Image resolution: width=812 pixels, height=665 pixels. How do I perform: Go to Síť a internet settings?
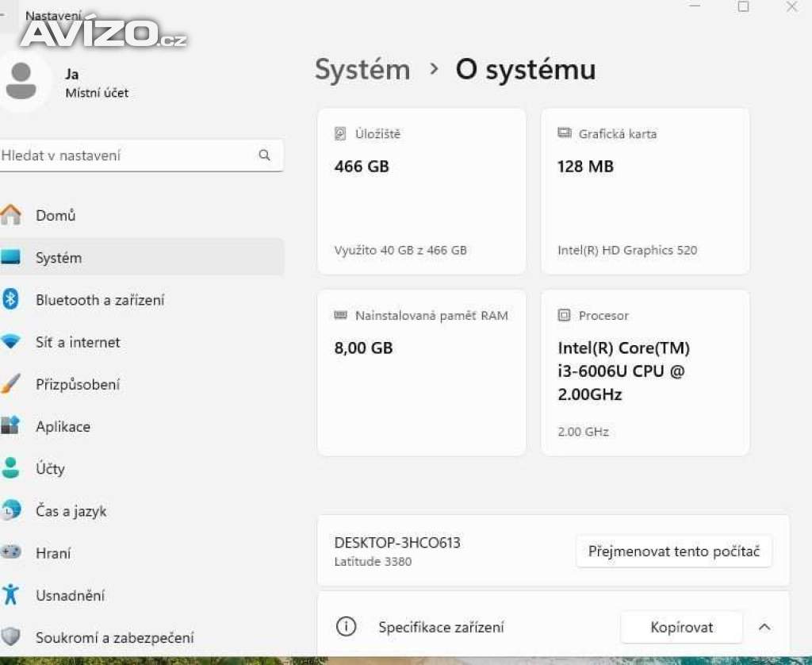pyautogui.click(x=141, y=342)
